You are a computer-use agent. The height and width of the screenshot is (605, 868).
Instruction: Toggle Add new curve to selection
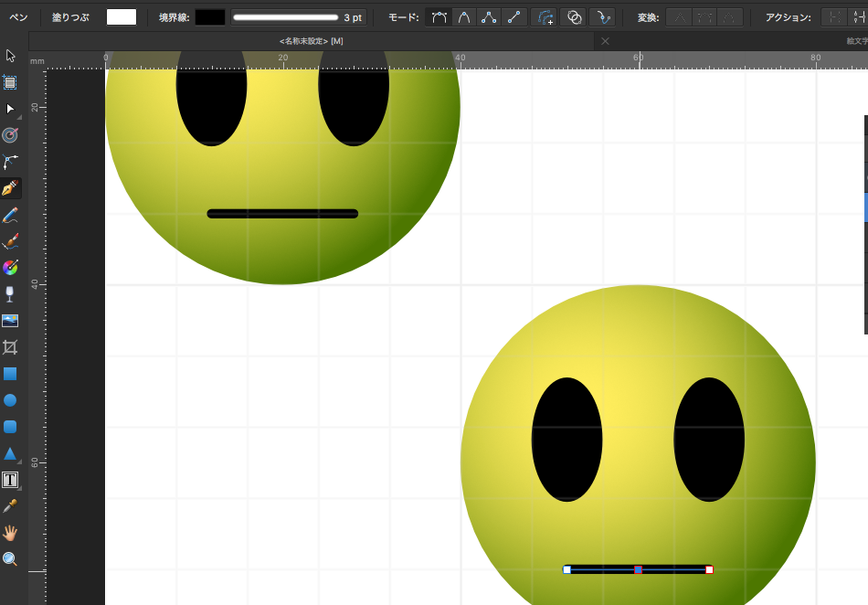[545, 17]
